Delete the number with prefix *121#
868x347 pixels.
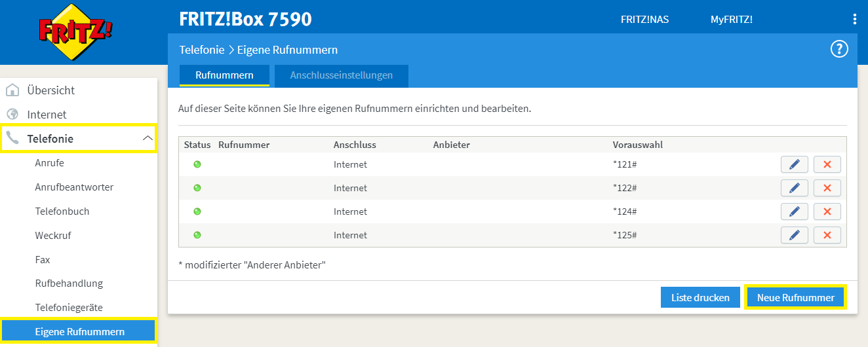click(827, 164)
